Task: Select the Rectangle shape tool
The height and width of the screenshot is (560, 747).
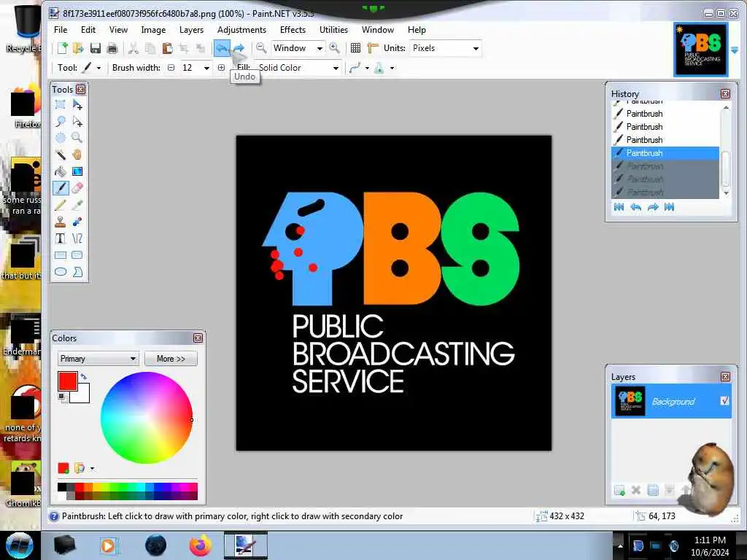Action: [61, 255]
